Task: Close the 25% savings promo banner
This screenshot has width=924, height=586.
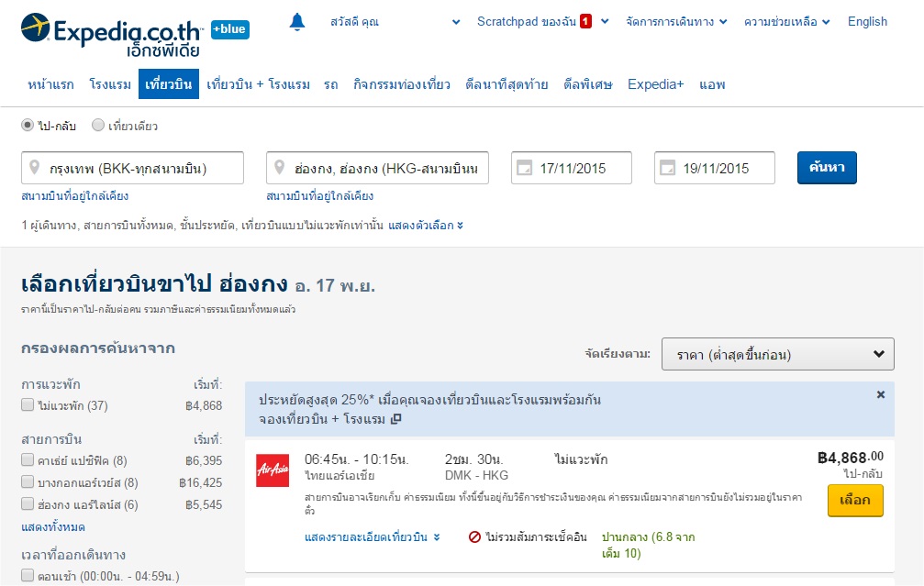Action: click(880, 394)
